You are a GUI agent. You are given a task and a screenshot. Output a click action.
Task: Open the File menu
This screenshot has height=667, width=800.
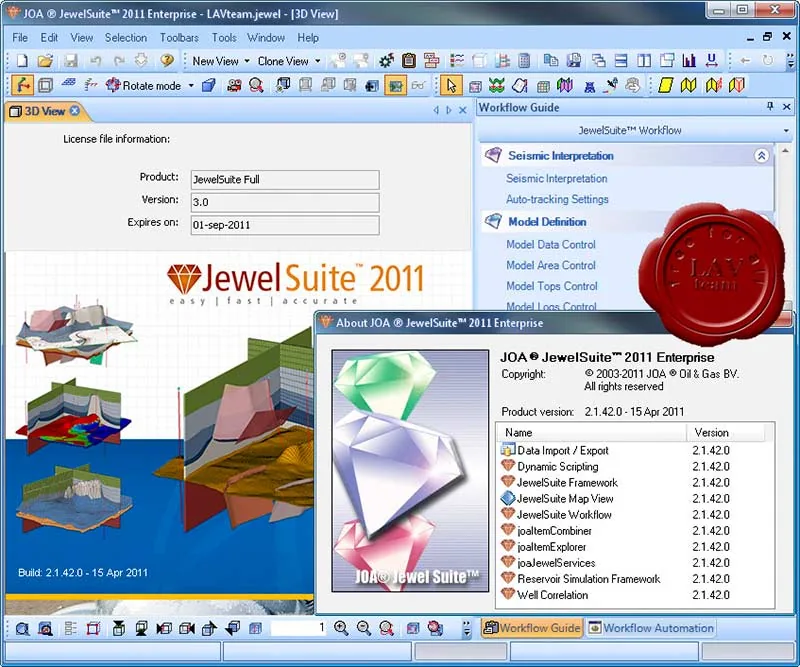[20, 38]
